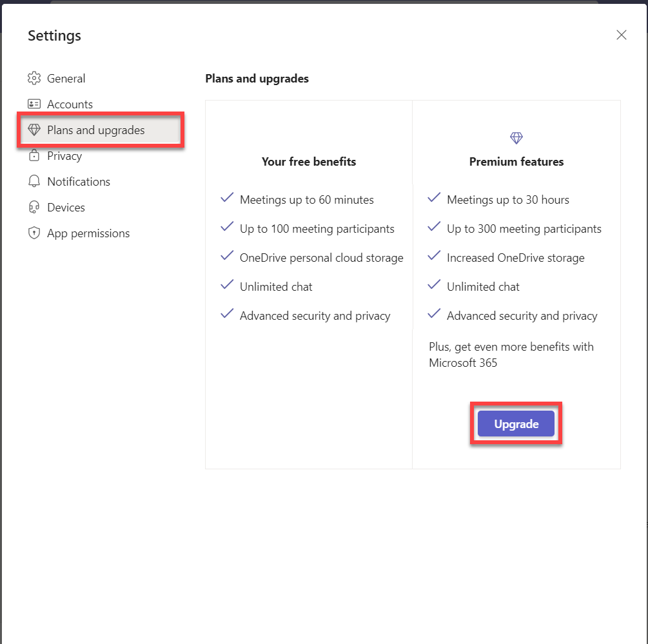648x644 pixels.
Task: Click the Premium features diamond icon
Action: 516,137
